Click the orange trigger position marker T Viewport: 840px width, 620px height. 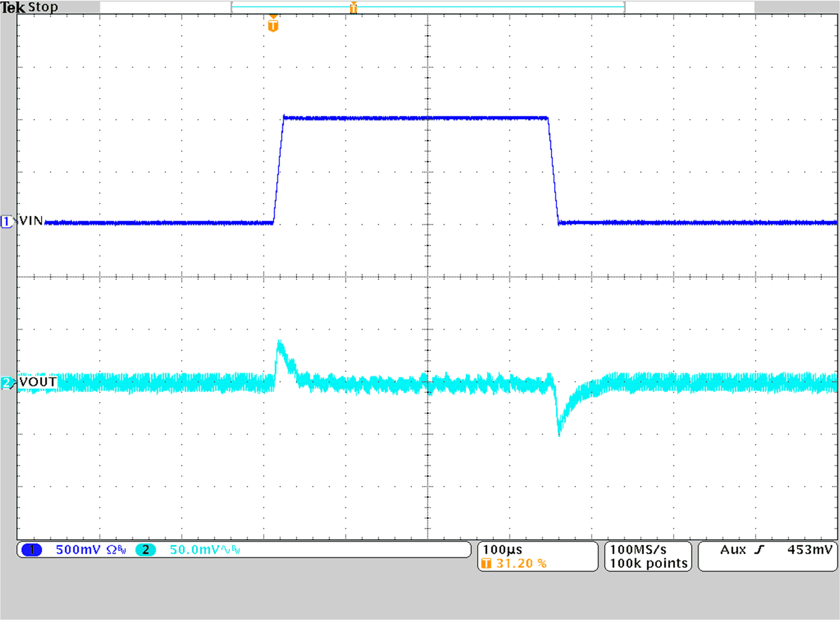click(x=273, y=25)
